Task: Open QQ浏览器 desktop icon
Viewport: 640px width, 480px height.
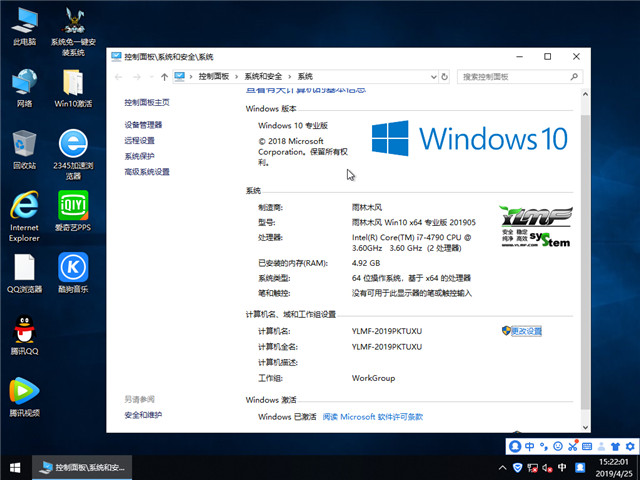Action: click(24, 273)
